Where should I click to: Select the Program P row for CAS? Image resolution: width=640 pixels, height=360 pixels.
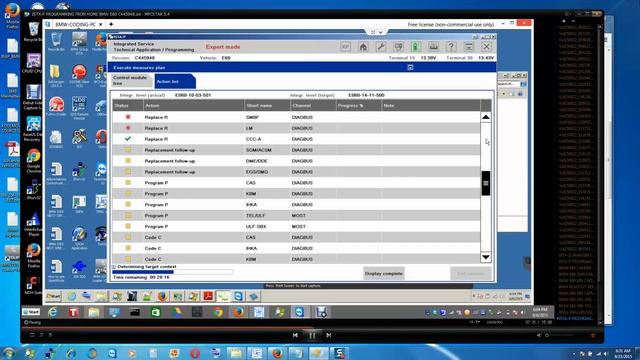pos(296,183)
